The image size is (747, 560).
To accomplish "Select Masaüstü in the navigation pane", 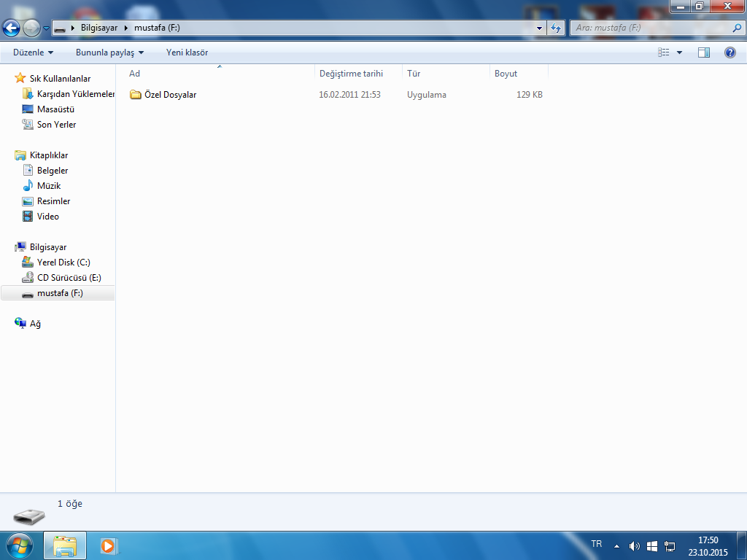I will [x=55, y=109].
